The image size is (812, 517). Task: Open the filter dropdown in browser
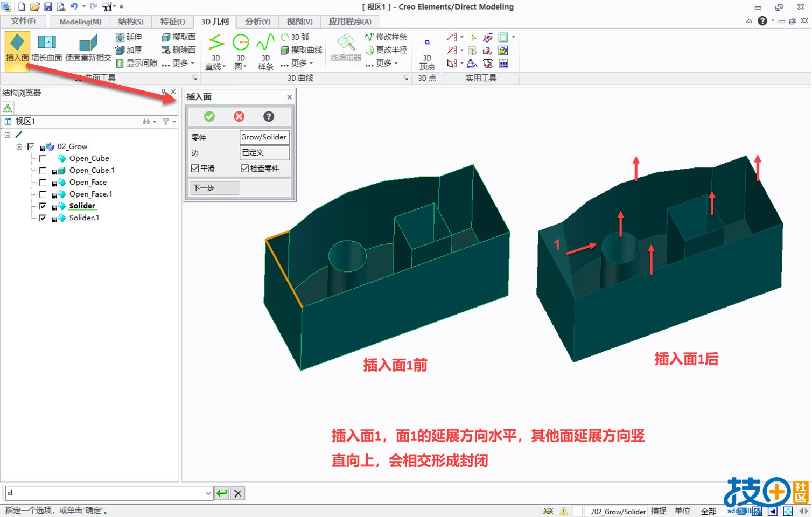(x=170, y=122)
